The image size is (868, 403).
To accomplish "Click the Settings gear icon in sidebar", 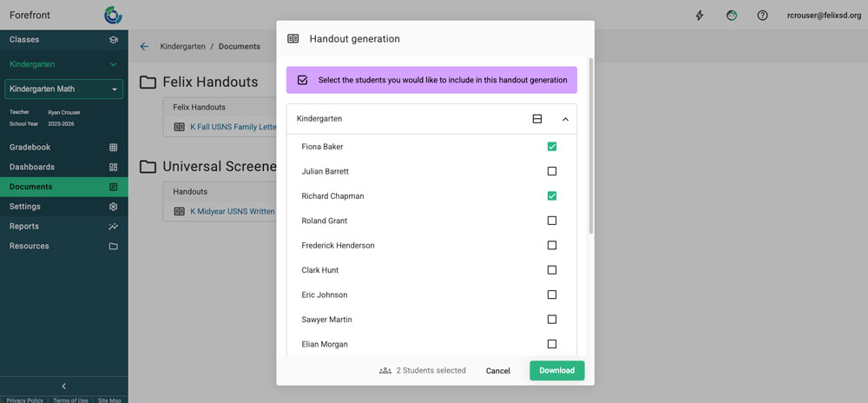I will click(113, 207).
